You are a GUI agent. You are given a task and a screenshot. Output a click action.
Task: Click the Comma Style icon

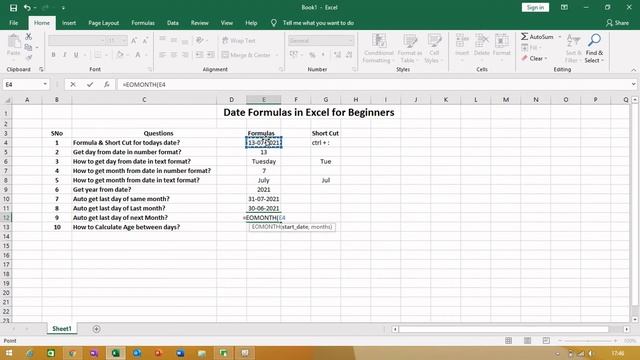(323, 55)
